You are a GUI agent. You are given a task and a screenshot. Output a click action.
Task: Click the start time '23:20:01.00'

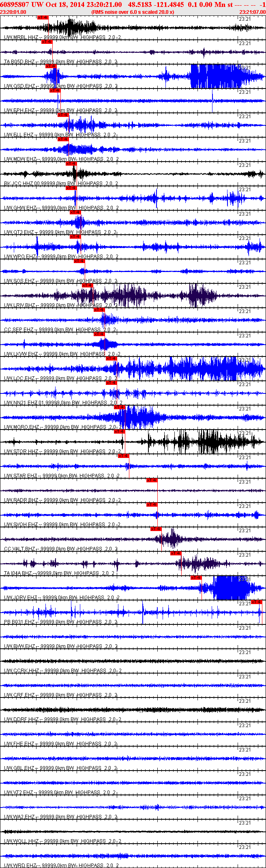(13, 12)
